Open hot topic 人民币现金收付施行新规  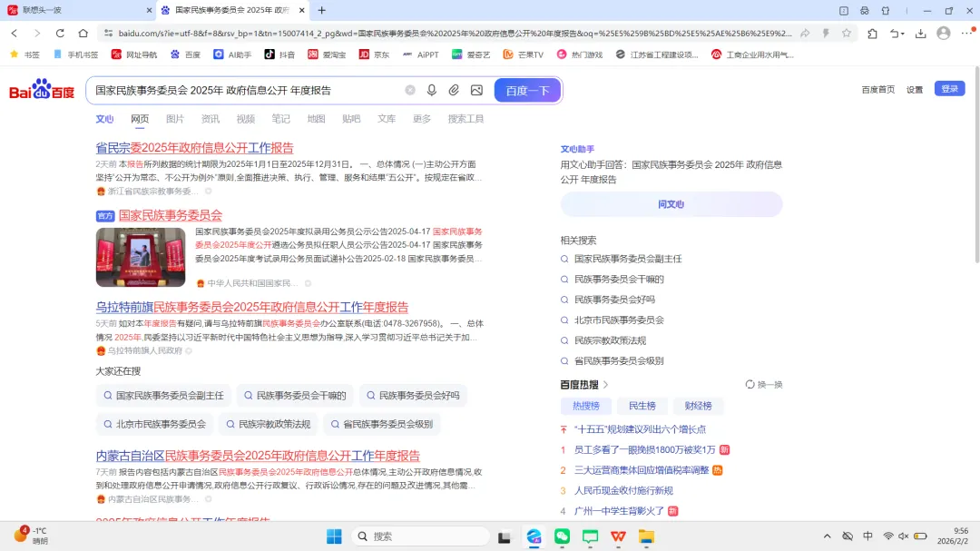click(x=623, y=490)
